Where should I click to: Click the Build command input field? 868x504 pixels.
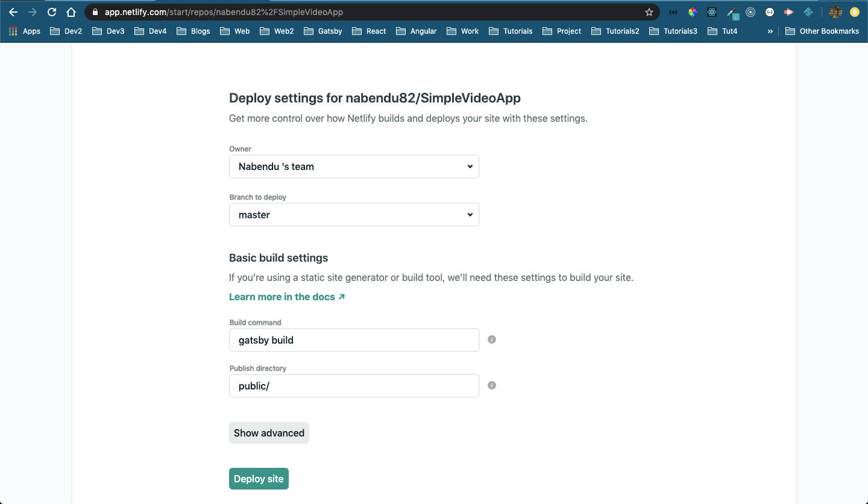[x=354, y=340]
